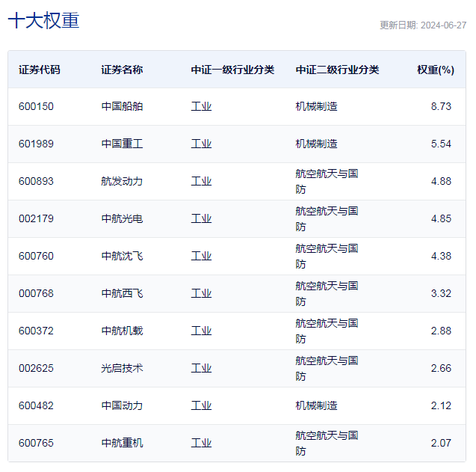Image resolution: width=476 pixels, height=472 pixels.
Task: Click 机械制造 in the 中国船舶 row
Action: (x=316, y=106)
